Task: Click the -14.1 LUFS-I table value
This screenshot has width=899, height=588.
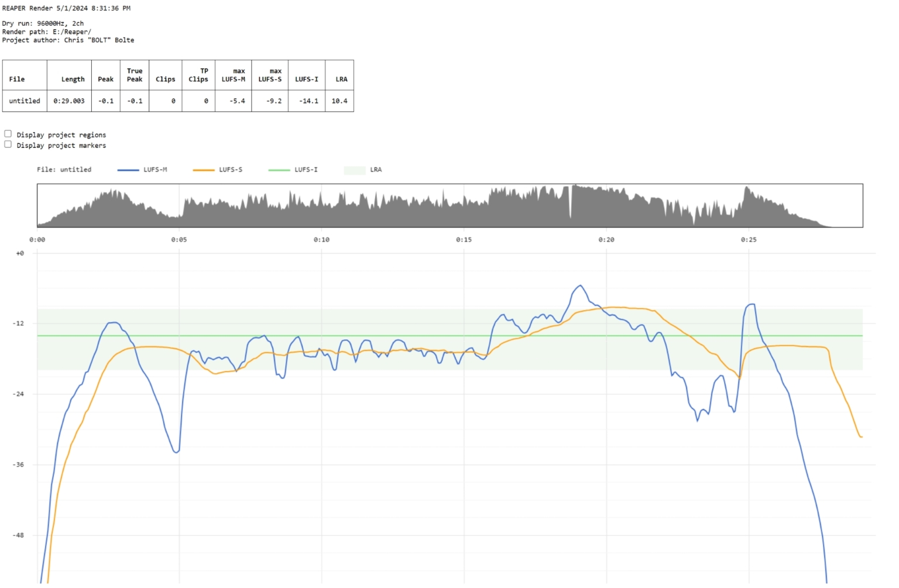Action: pyautogui.click(x=308, y=101)
